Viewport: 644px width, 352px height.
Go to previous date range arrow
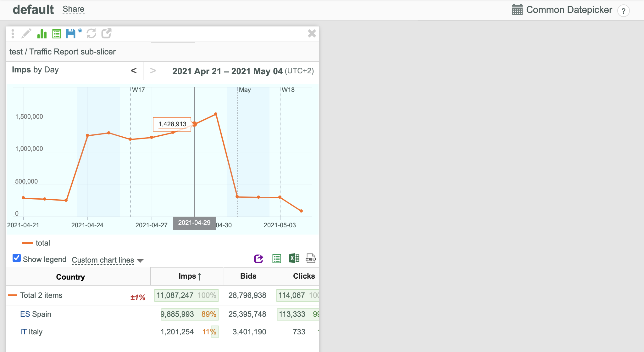tap(134, 71)
